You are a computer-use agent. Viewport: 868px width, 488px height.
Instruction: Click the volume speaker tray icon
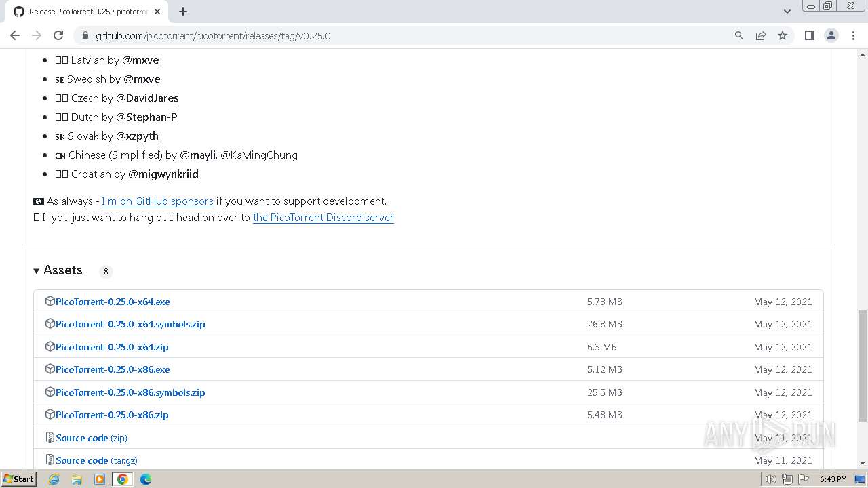pos(771,479)
